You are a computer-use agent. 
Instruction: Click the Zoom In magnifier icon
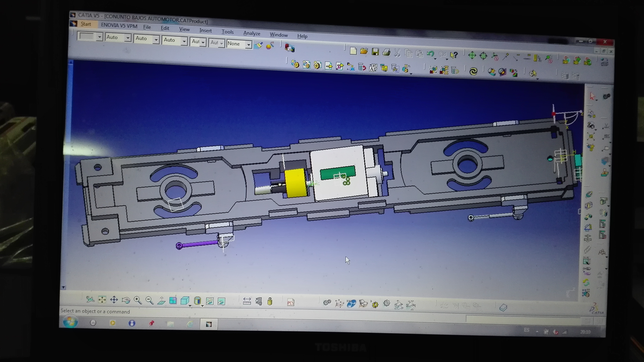tap(137, 300)
